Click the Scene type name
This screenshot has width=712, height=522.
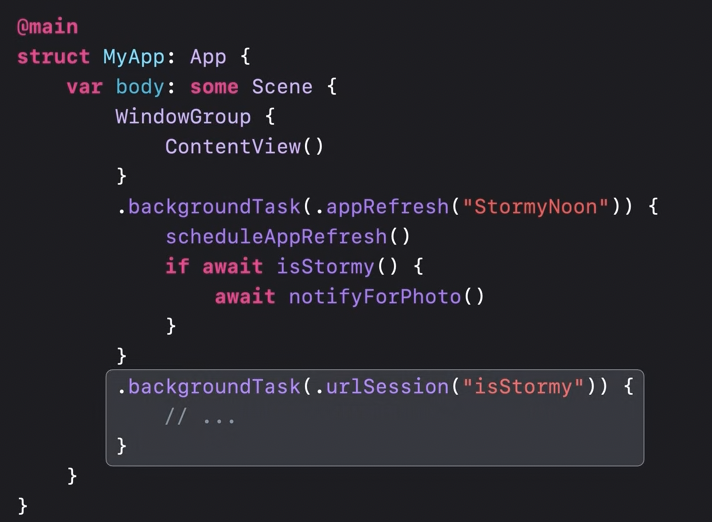282,87
